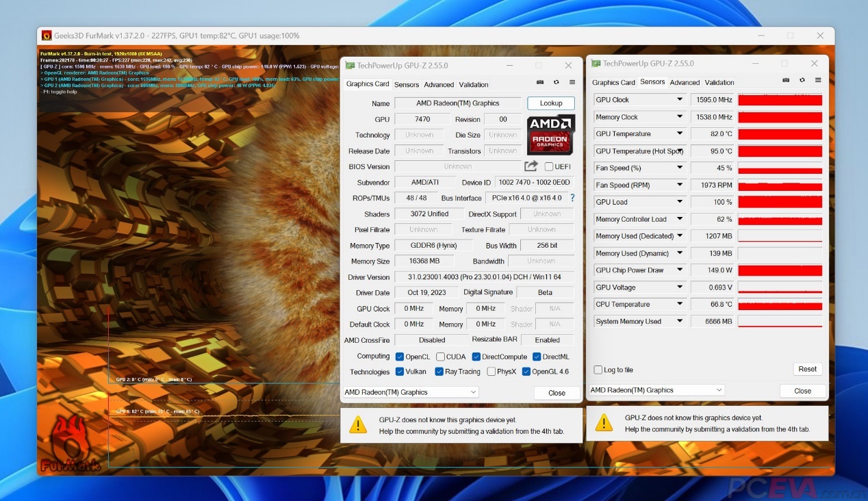868x501 pixels.
Task: Click warning icon below the Sensors window
Action: [x=604, y=422]
